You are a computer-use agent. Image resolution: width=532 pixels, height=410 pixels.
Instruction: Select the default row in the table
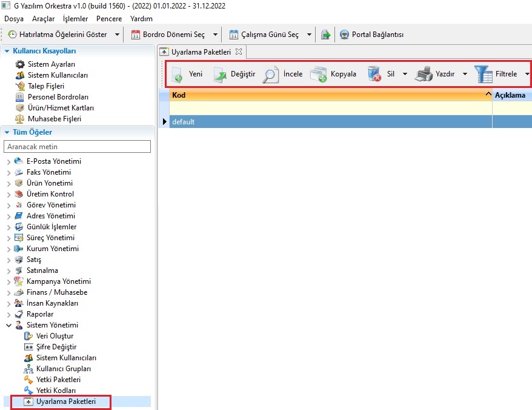point(327,122)
